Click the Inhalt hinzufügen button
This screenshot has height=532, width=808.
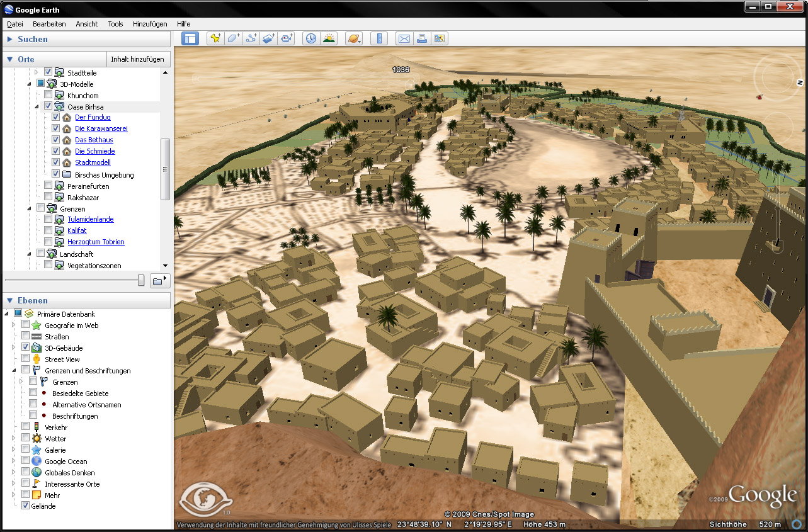pyautogui.click(x=138, y=59)
